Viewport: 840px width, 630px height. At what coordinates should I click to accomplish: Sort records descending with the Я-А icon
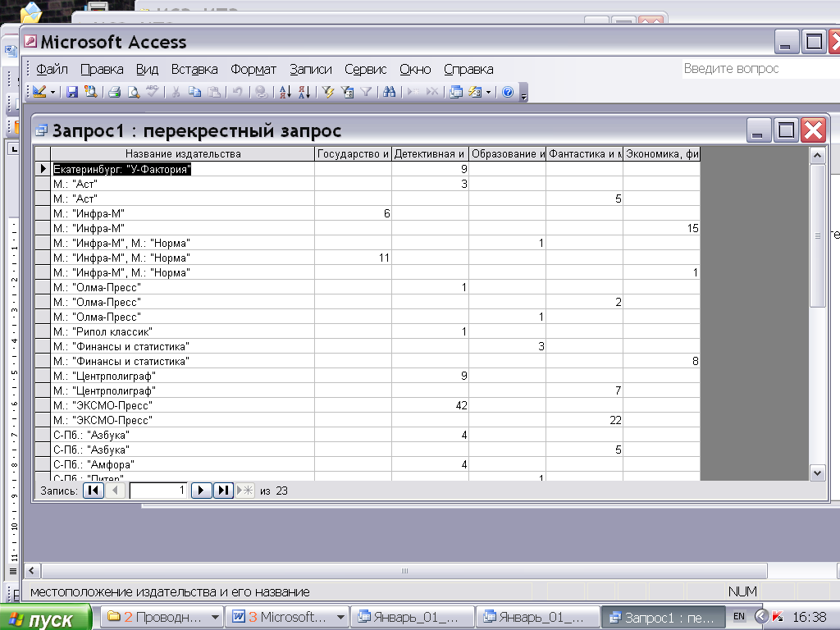(304, 92)
